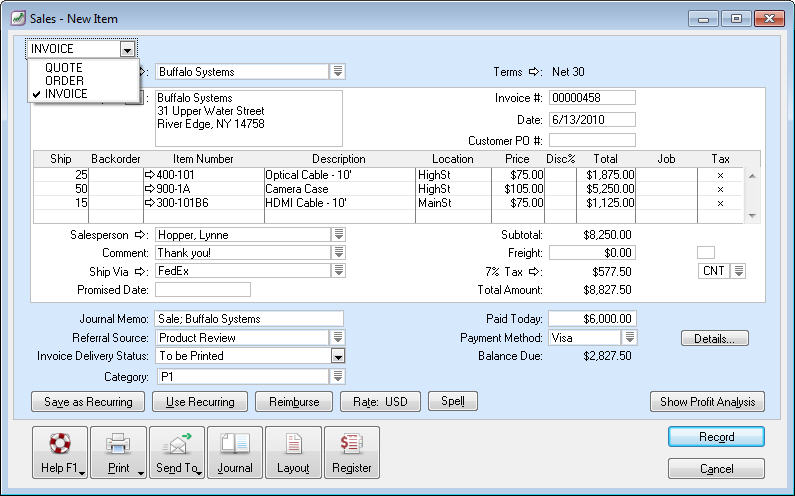795x496 pixels.
Task: Open Category list button beside P1
Action: point(338,376)
